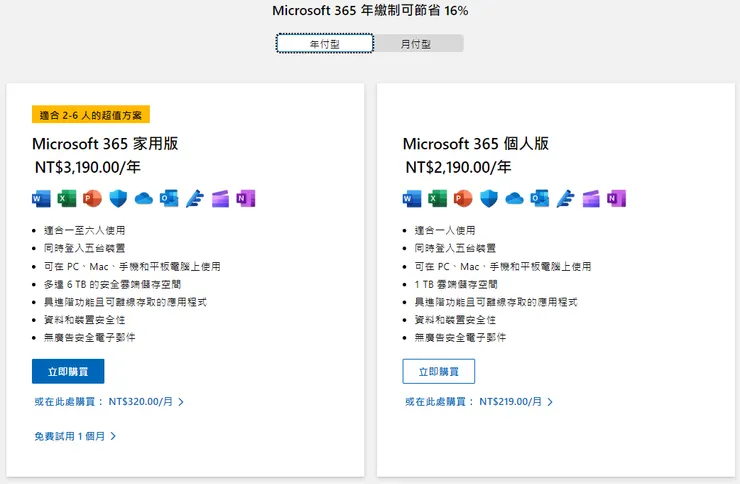Click 可在 PC、Mac bullet in 個人版 card
The height and width of the screenshot is (484, 740).
[503, 267]
